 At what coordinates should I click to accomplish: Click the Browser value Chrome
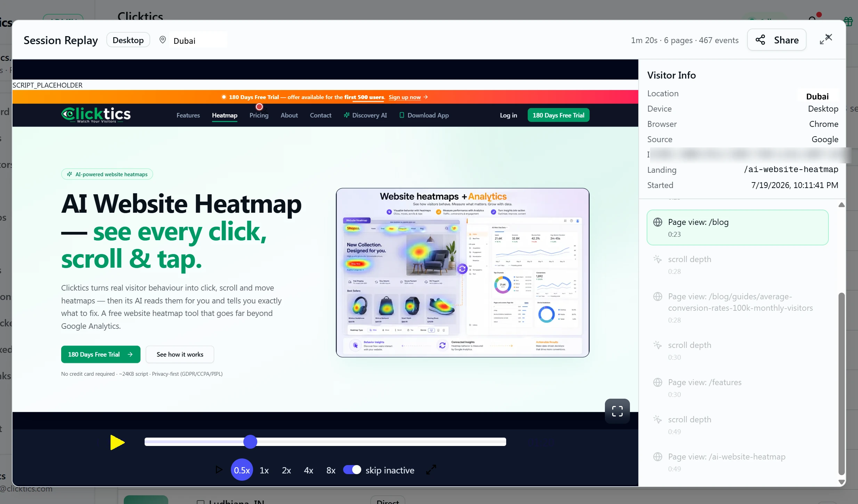point(824,124)
